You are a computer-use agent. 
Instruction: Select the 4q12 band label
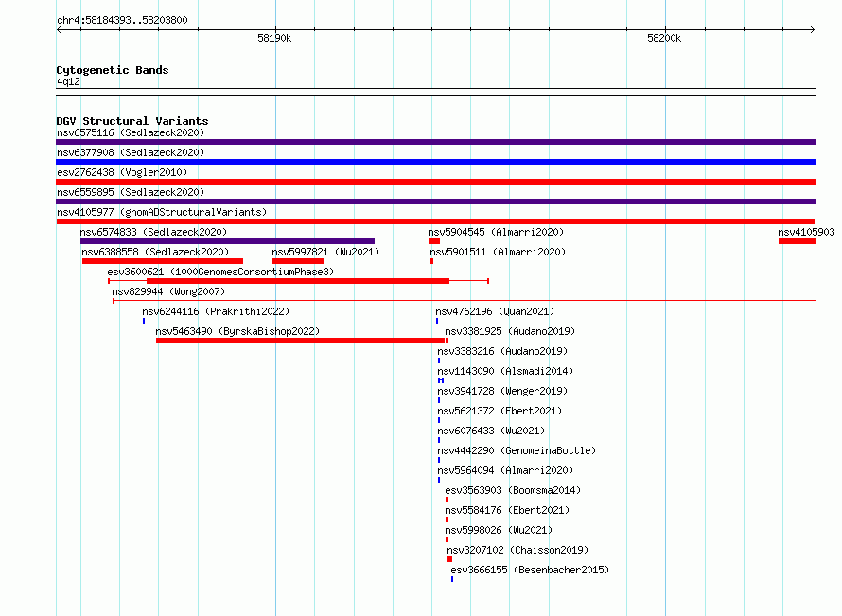pos(68,81)
